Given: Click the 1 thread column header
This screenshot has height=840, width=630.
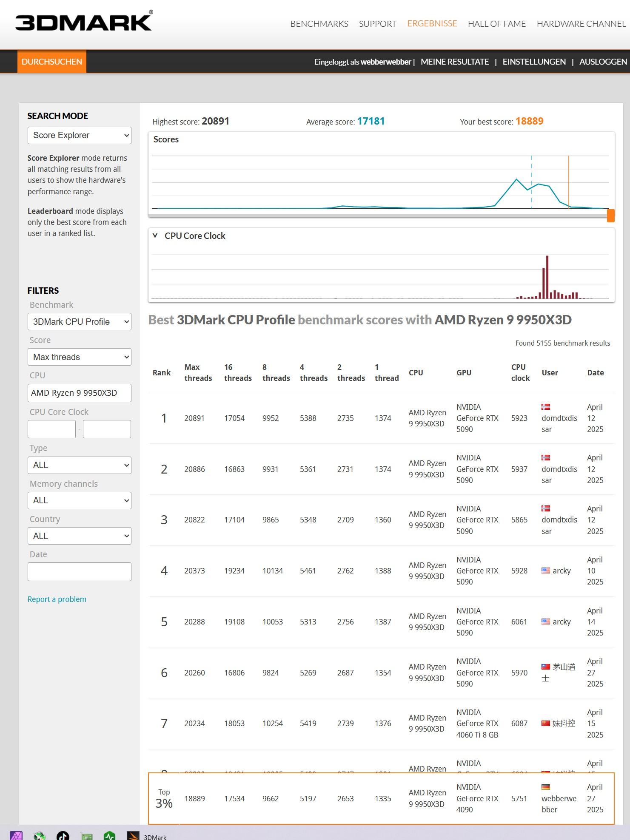Looking at the screenshot, I should pyautogui.click(x=387, y=372).
